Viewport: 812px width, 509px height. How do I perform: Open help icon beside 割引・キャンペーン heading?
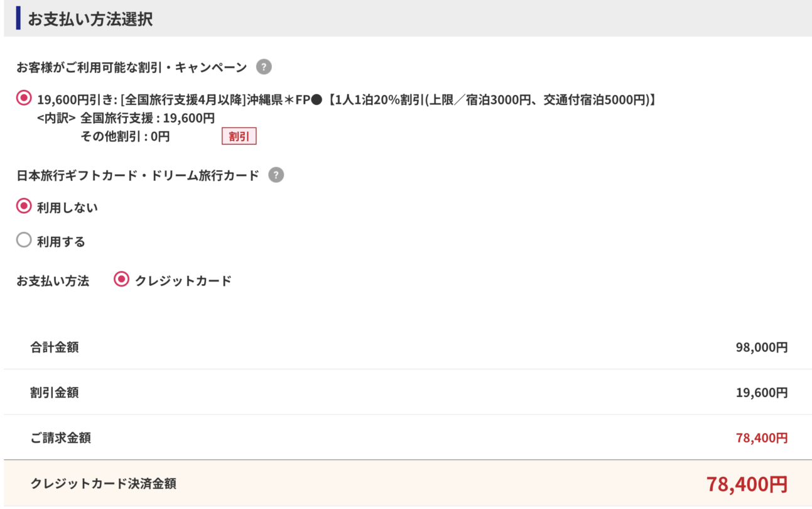pos(264,67)
